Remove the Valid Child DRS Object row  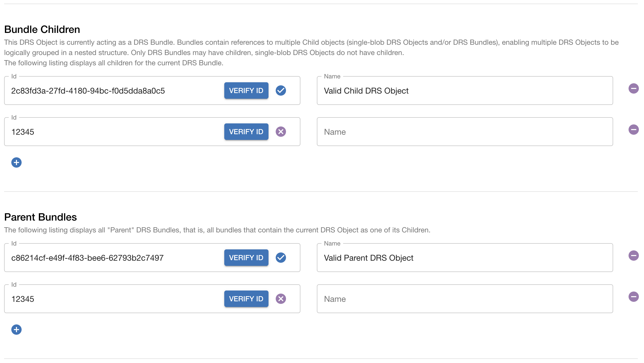click(x=633, y=88)
